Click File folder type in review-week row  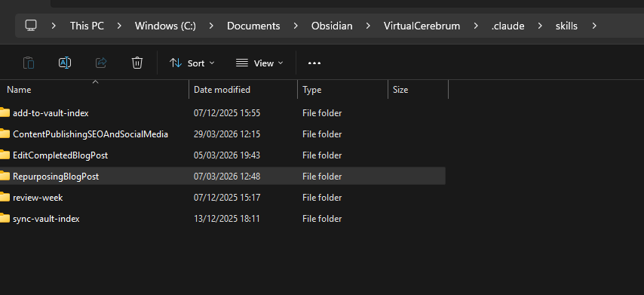[x=322, y=198]
